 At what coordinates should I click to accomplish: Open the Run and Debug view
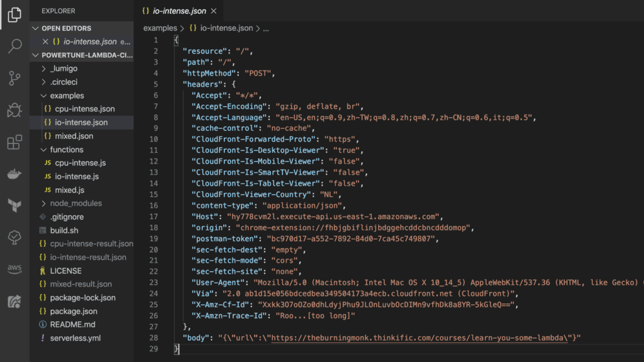point(14,110)
